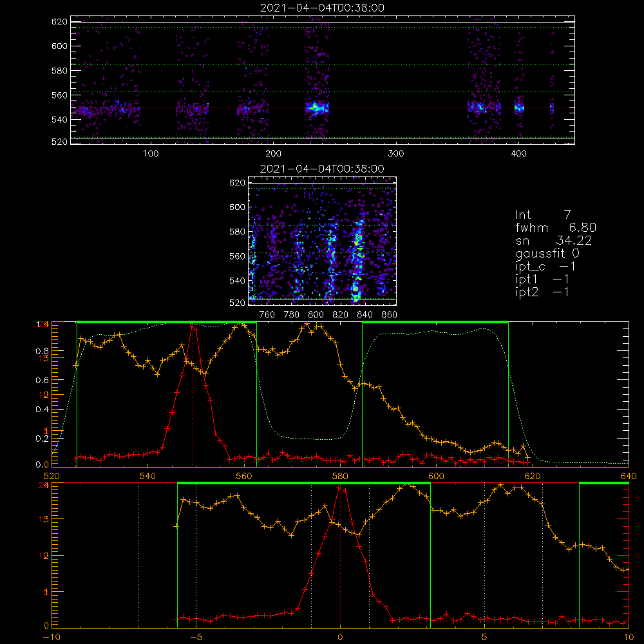Click the '0.0' y-axis label of profile plot

point(43,465)
